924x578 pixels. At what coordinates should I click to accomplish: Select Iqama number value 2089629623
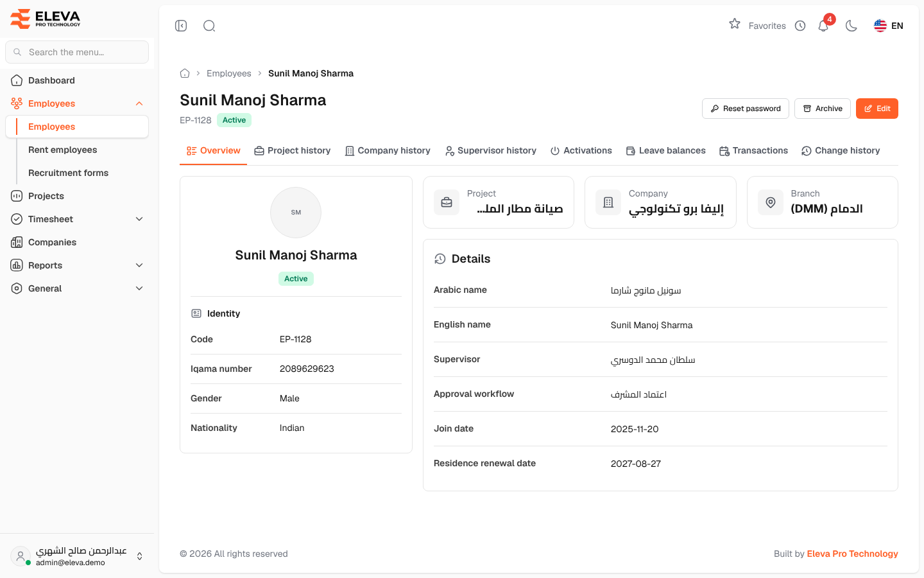(x=307, y=369)
